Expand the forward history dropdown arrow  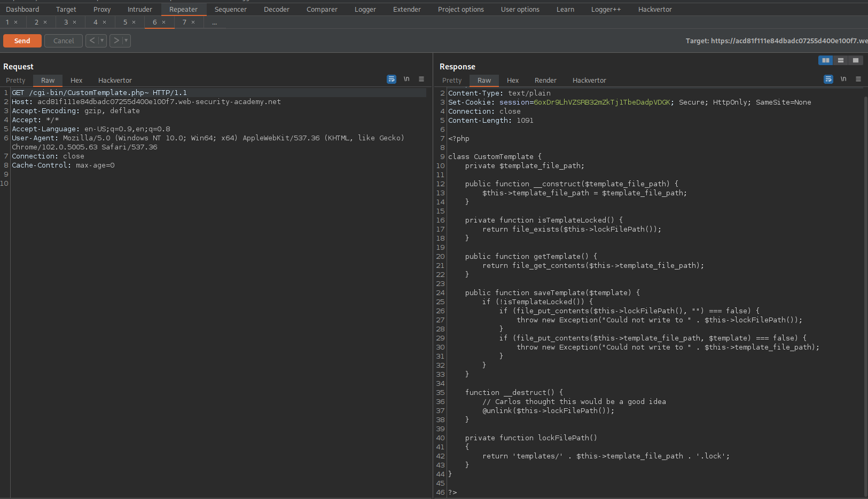126,41
